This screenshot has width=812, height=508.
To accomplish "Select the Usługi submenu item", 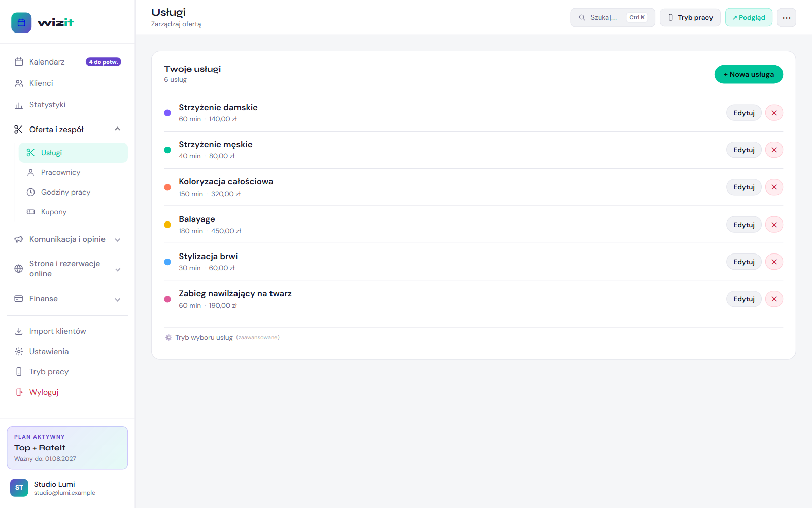I will (73, 153).
